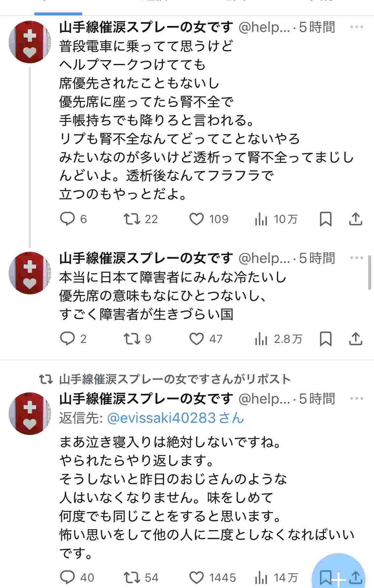View analytics of the 10万 views post
This screenshot has width=374, height=588.
pos(261,219)
